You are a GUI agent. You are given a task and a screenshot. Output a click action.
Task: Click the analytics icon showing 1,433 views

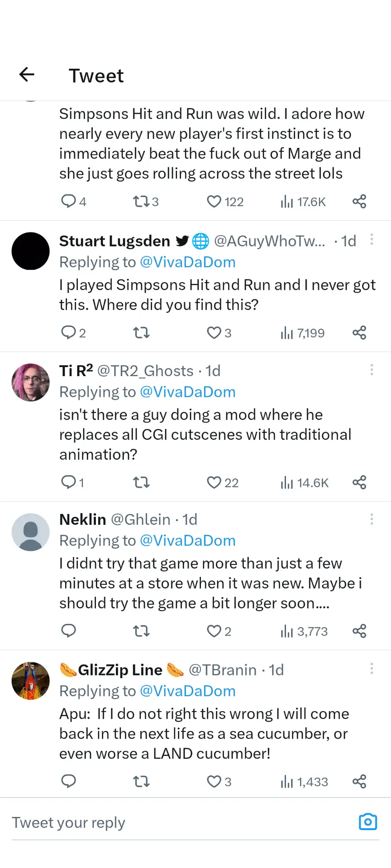(x=304, y=781)
